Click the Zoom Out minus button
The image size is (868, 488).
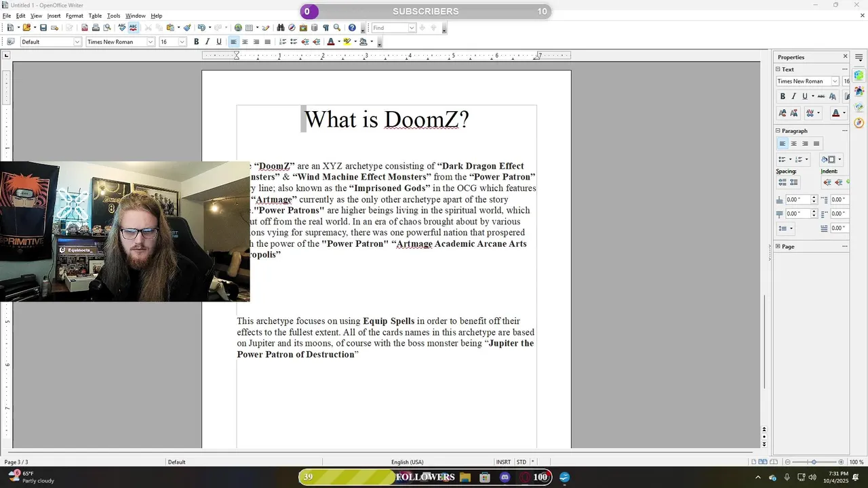click(x=787, y=462)
